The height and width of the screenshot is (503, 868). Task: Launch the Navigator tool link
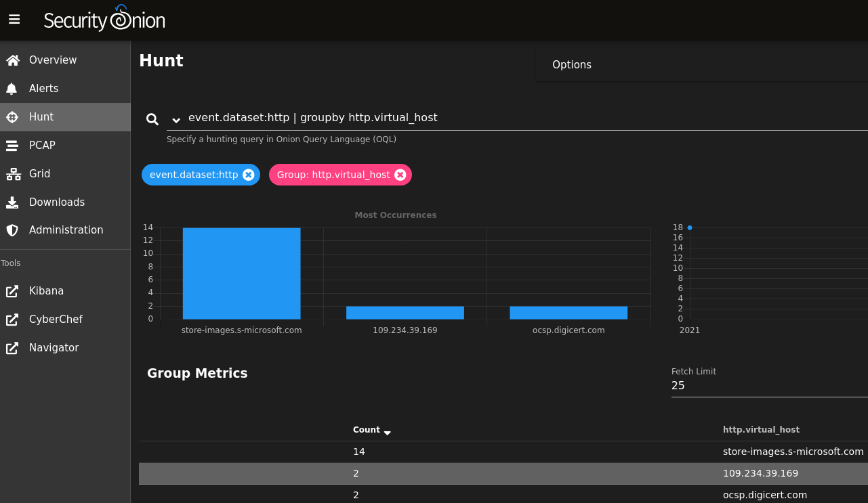click(x=65, y=348)
